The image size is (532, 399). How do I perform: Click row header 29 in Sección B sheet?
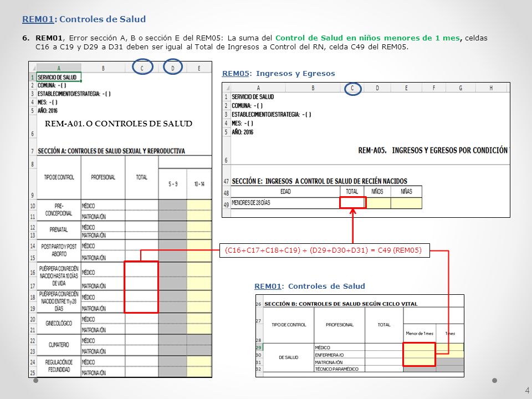[259, 347]
